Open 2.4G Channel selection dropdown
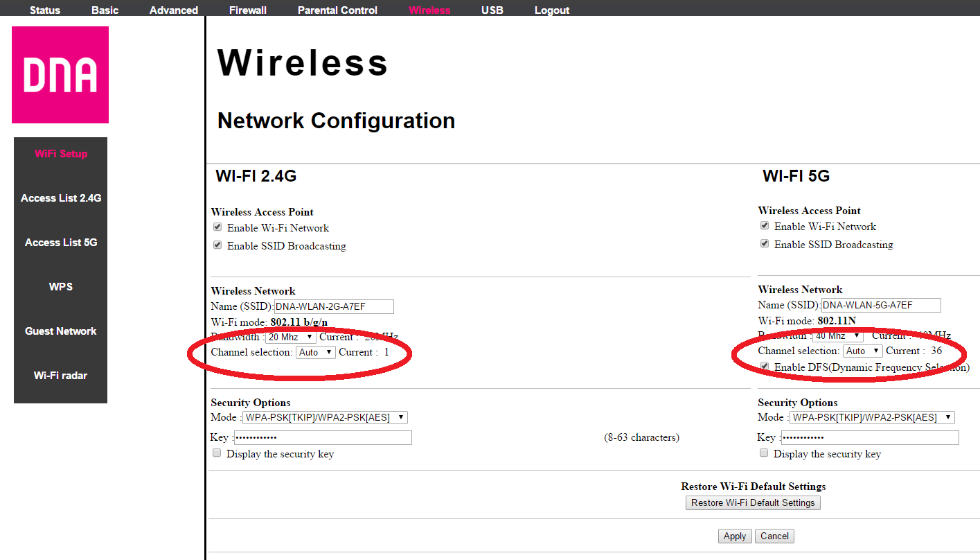 click(x=315, y=352)
